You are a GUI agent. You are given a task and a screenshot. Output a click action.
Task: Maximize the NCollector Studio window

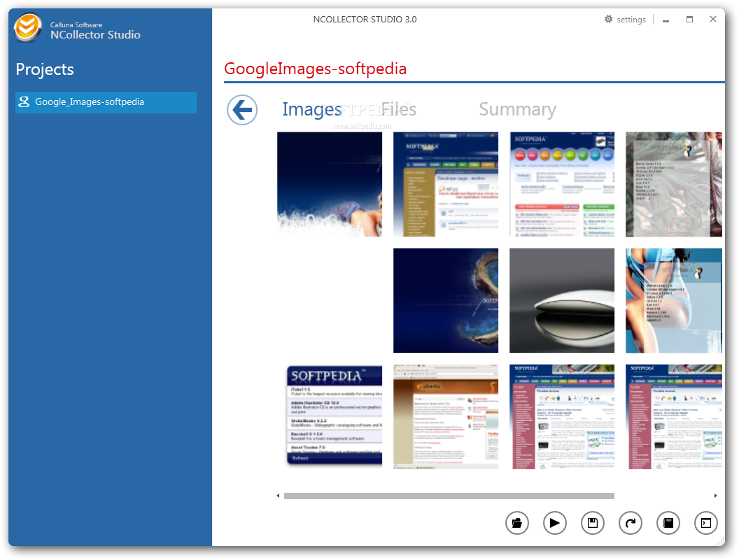click(689, 20)
